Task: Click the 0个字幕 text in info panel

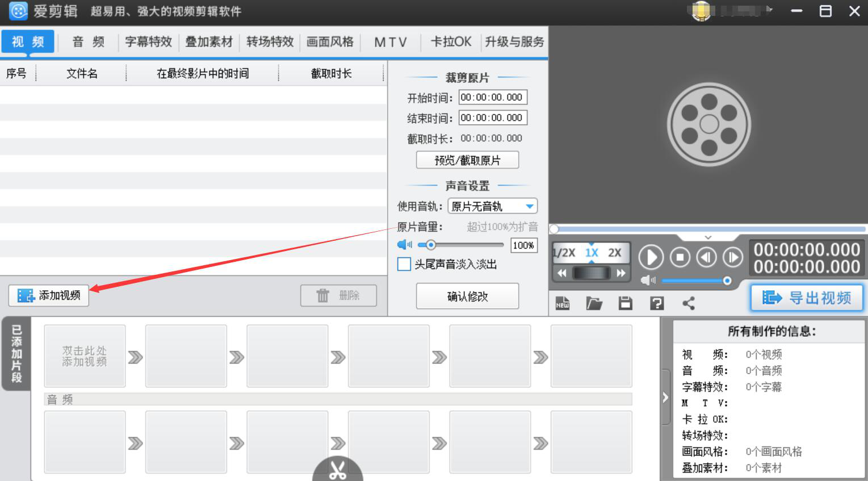Action: click(x=764, y=387)
